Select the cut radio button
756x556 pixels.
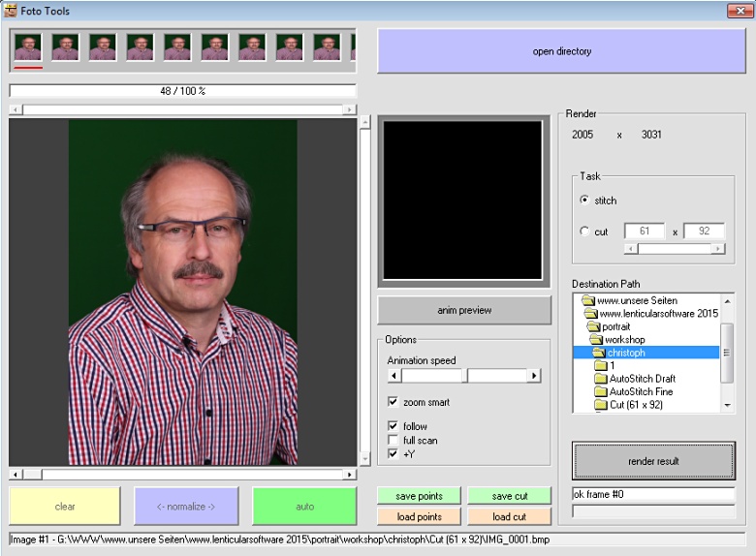[x=583, y=232]
